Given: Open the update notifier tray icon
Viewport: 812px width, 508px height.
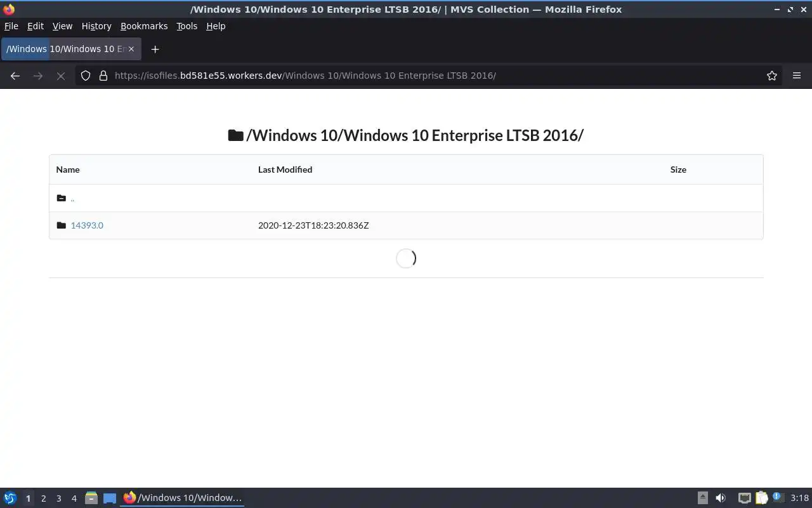Looking at the screenshot, I should [778, 498].
